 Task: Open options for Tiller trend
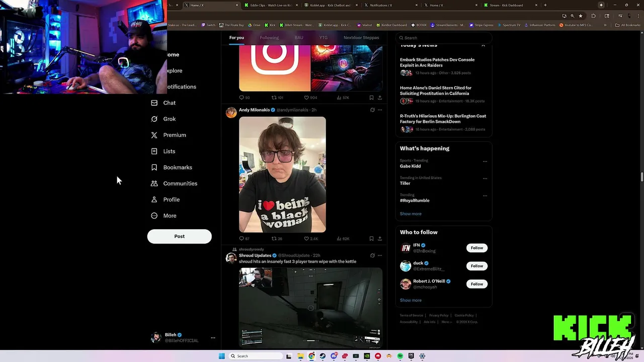point(485,178)
